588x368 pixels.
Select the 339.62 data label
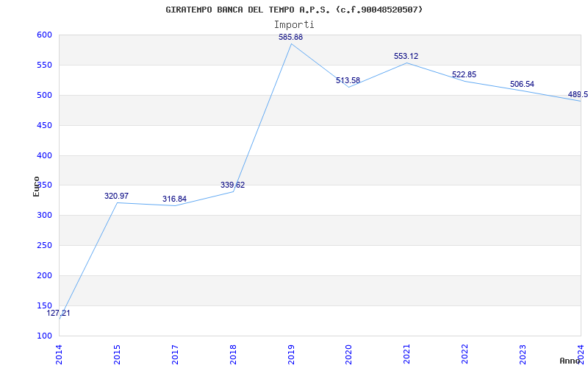[x=232, y=185]
